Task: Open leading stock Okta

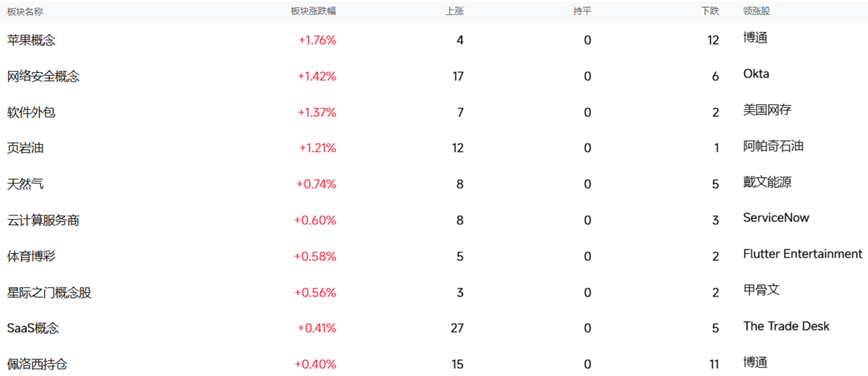Action: (x=756, y=74)
